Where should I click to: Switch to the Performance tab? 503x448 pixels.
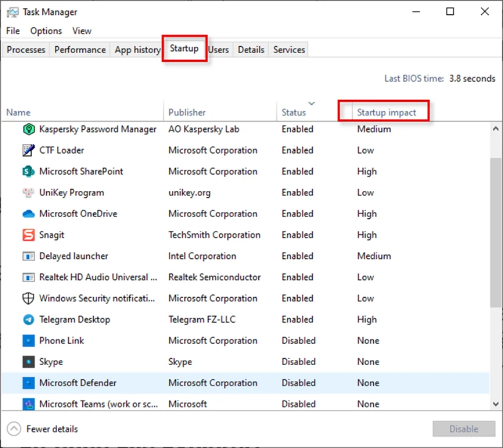[79, 50]
